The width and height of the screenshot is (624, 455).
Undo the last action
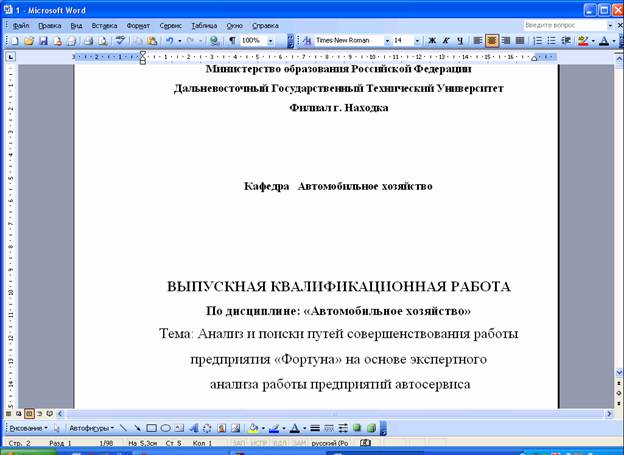pos(170,41)
